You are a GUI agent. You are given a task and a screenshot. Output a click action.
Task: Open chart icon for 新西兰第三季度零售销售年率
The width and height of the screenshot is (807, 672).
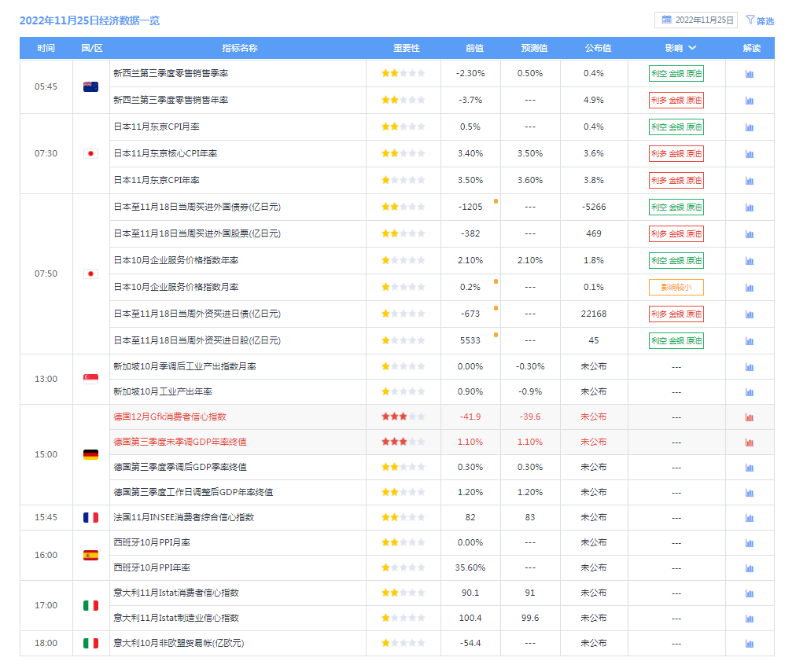(750, 101)
